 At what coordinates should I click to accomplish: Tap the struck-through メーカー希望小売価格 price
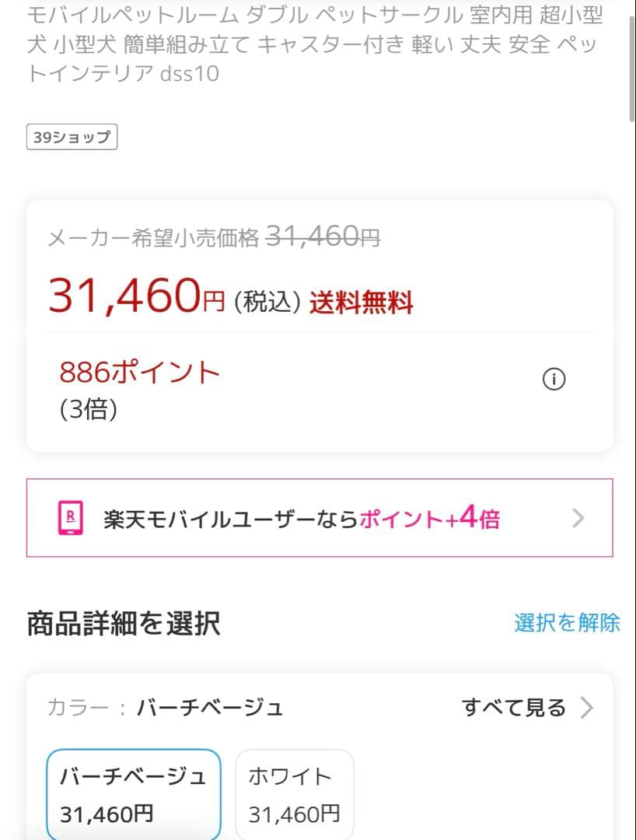coord(323,237)
